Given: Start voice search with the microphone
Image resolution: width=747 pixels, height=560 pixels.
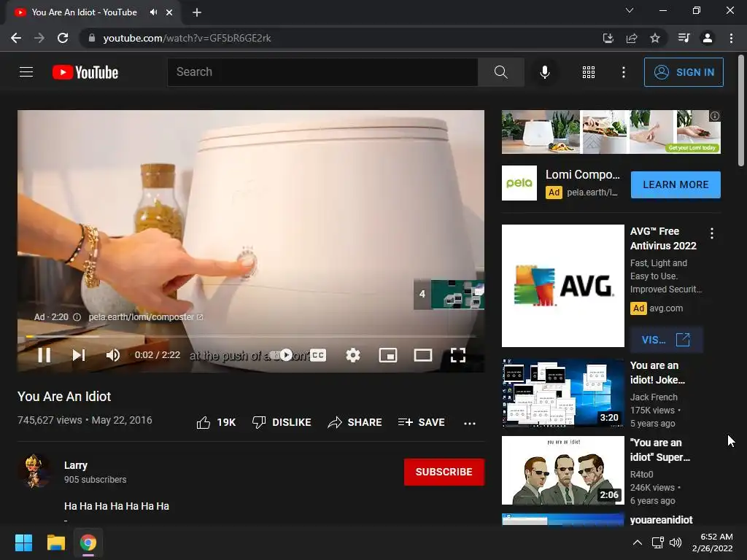Looking at the screenshot, I should (544, 72).
